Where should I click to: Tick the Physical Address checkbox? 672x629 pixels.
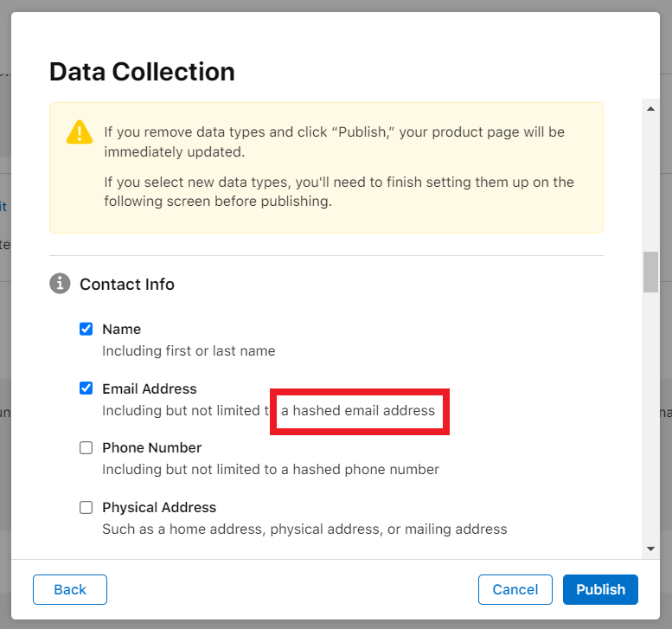86,507
